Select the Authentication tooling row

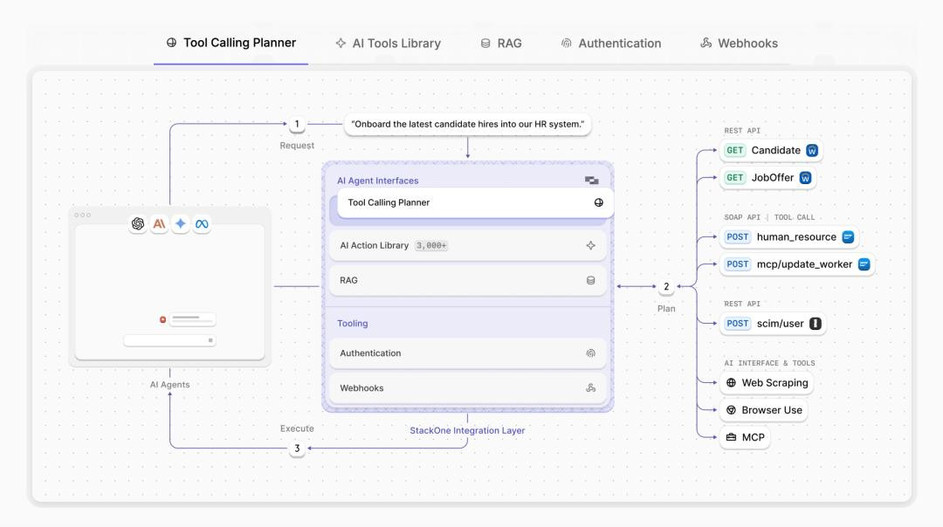point(468,353)
